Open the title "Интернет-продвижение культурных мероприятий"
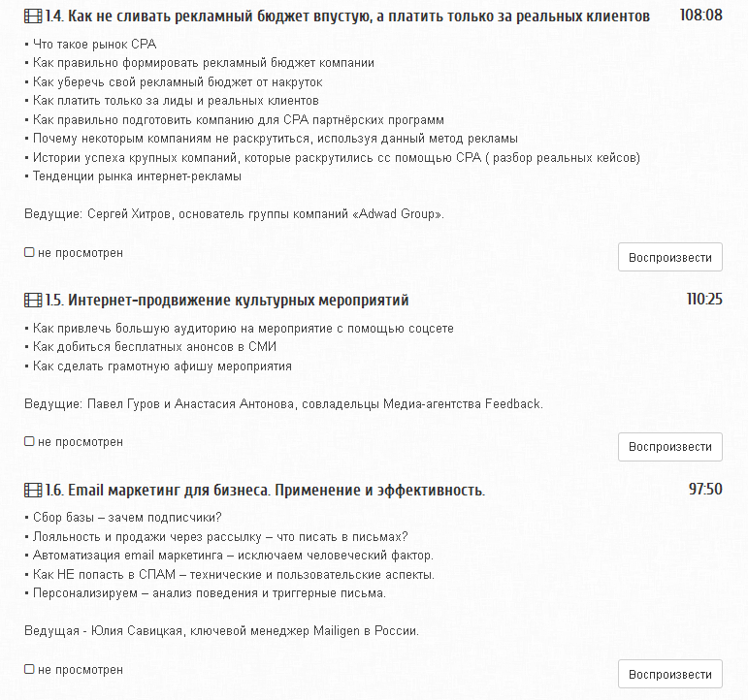 pos(227,301)
